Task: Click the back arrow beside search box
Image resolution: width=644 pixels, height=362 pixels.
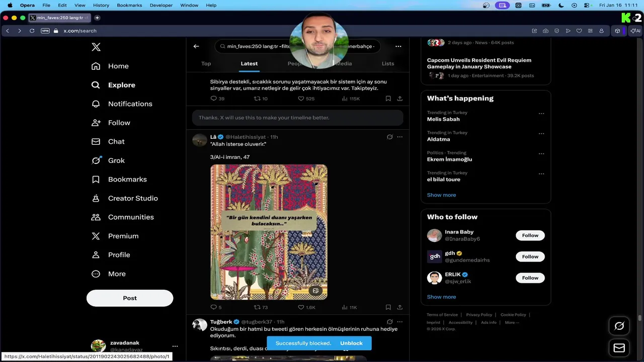Action: pos(196,46)
